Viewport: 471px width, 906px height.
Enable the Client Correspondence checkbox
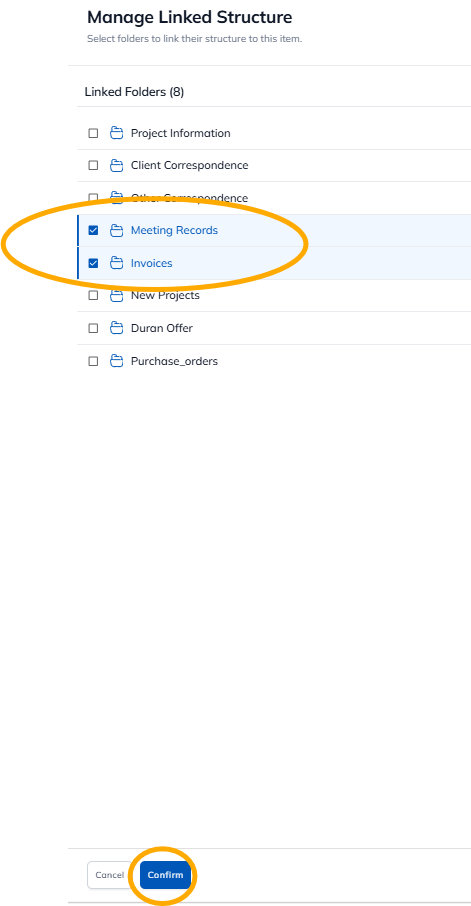point(93,166)
